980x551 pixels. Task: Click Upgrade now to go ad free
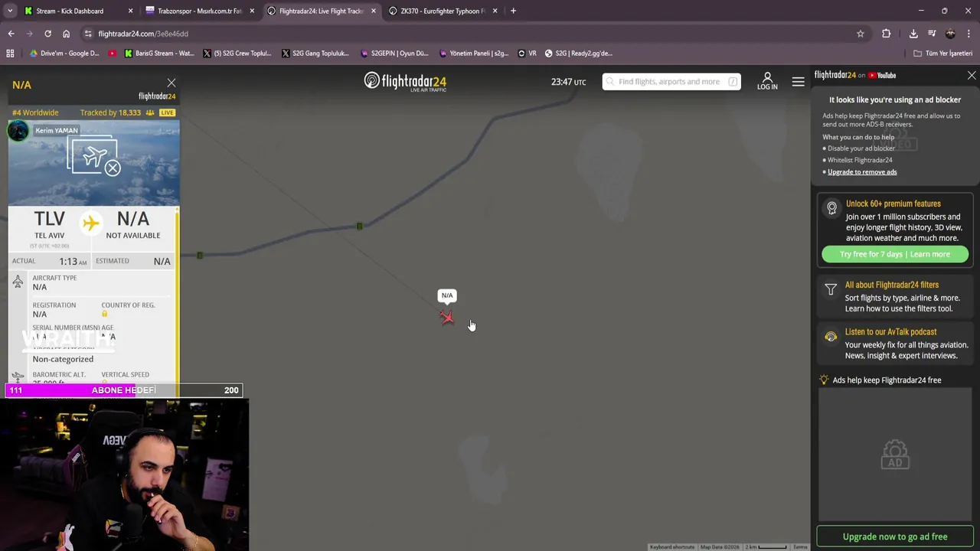click(x=895, y=536)
